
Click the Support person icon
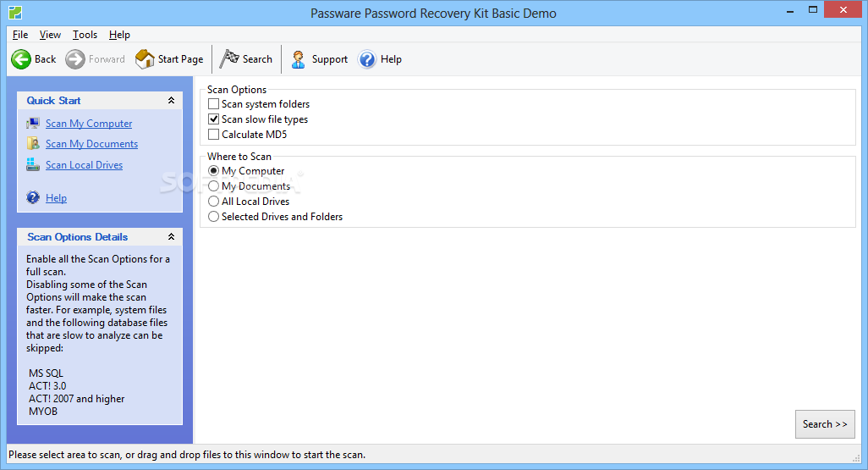point(299,59)
